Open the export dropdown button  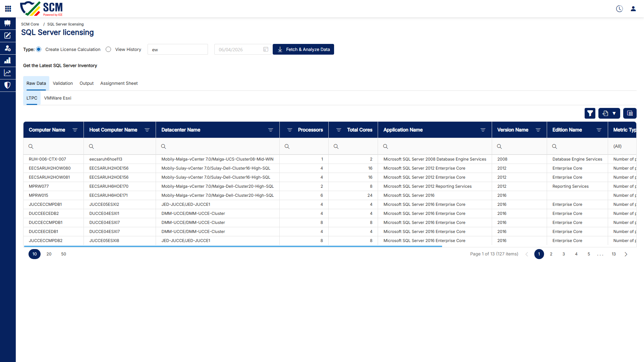click(609, 113)
